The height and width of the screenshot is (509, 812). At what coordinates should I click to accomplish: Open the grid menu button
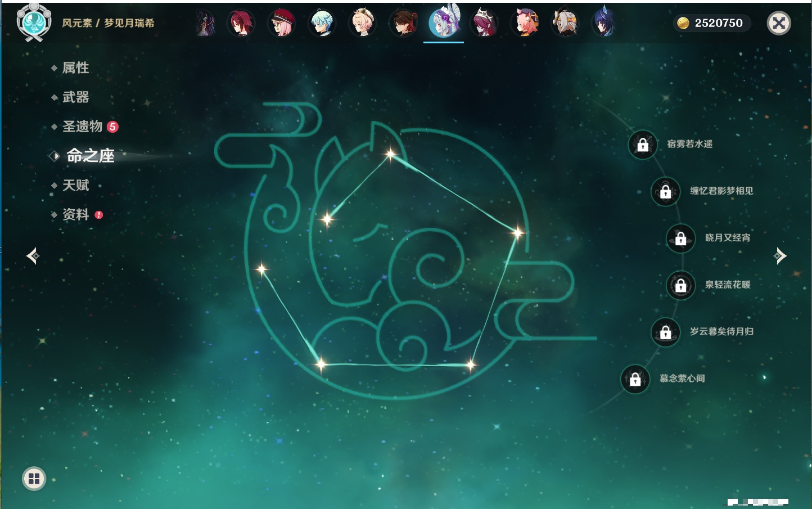[34, 479]
